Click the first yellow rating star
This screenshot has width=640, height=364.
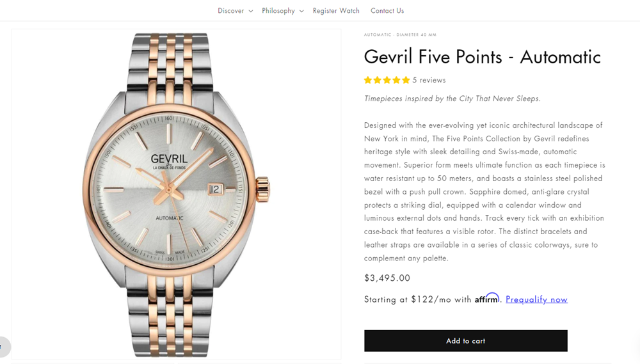click(368, 81)
